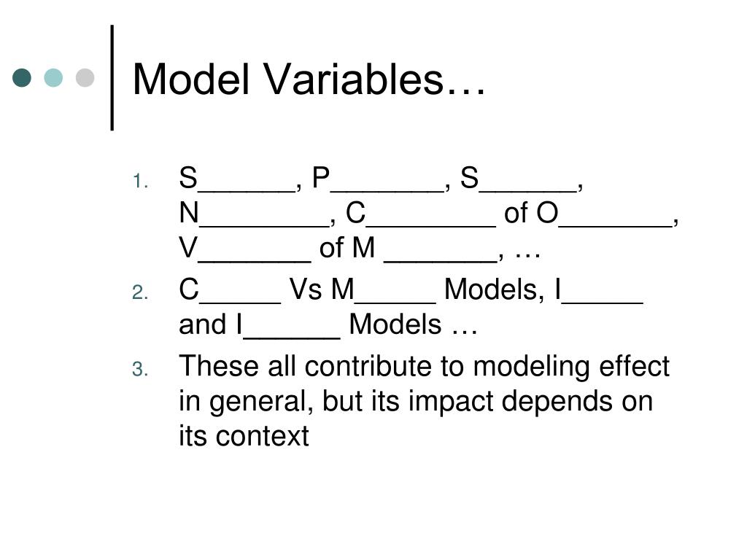This screenshot has width=747, height=560.
Task: Click the text 'its context'
Action: [x=244, y=436]
